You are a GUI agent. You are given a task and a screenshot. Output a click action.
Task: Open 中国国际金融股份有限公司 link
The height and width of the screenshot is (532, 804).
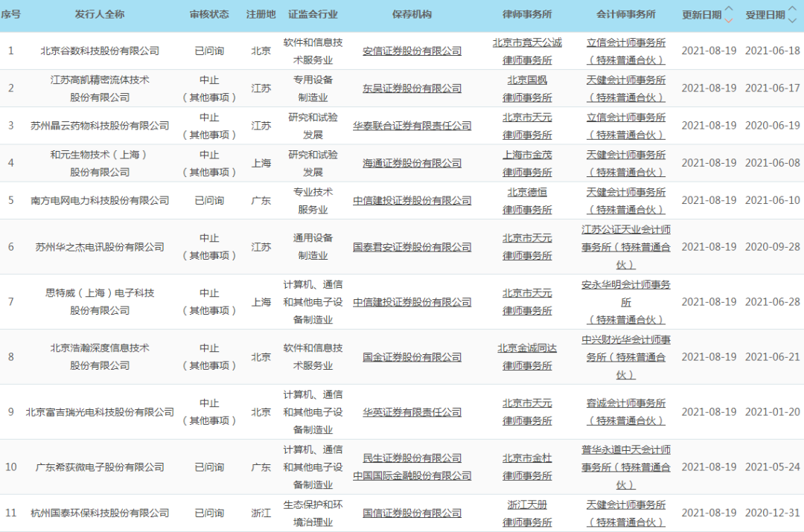(412, 475)
